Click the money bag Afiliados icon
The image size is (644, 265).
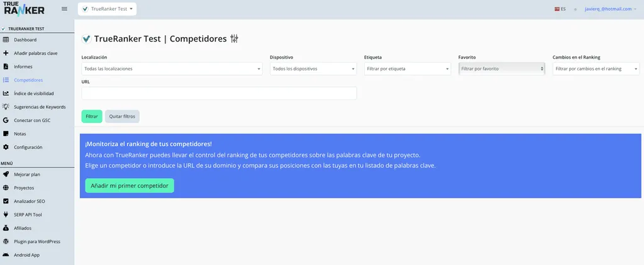tap(6, 228)
